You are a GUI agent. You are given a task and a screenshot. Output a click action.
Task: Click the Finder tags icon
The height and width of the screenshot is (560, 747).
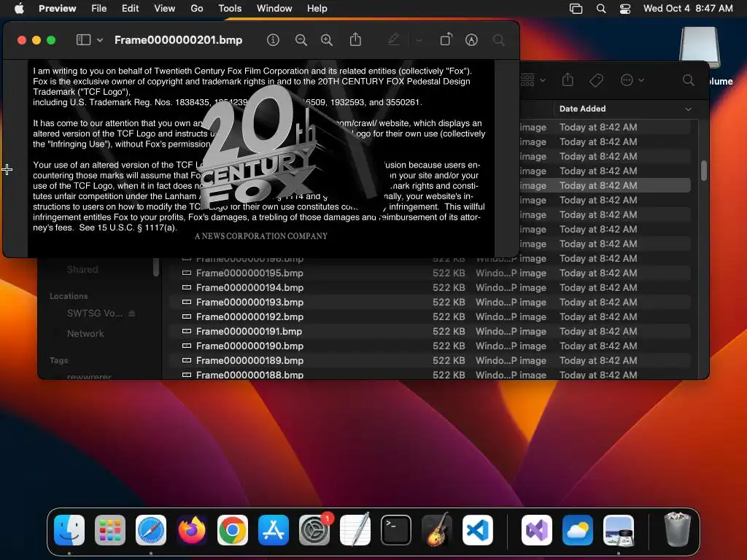pyautogui.click(x=597, y=80)
